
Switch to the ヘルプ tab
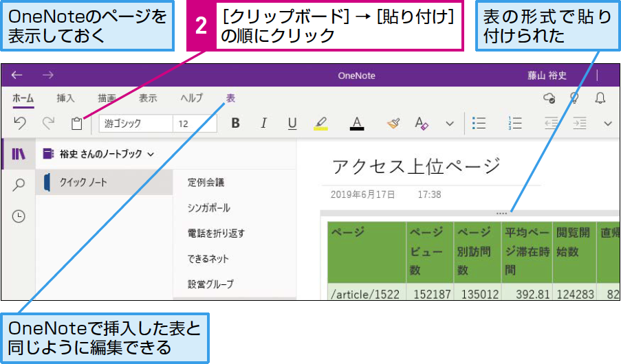(192, 98)
